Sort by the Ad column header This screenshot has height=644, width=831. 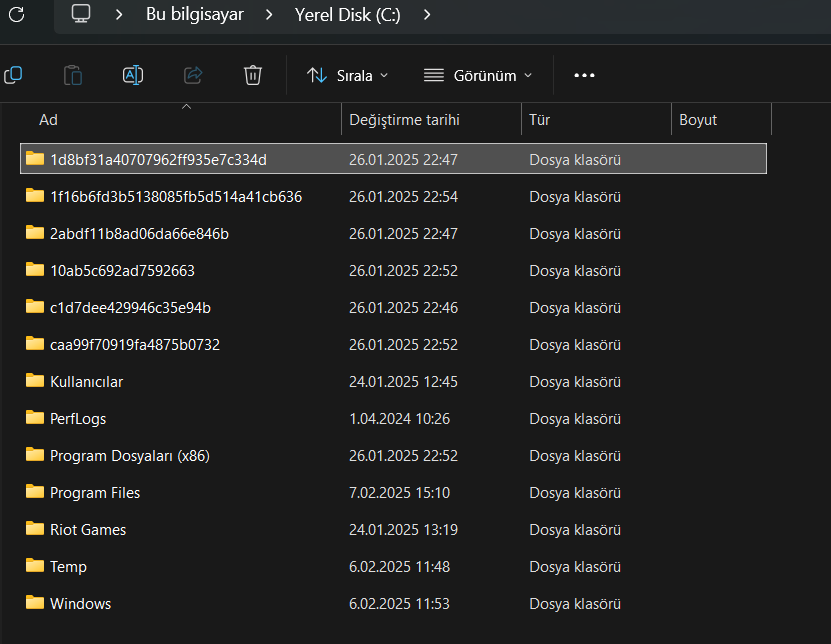click(x=48, y=120)
